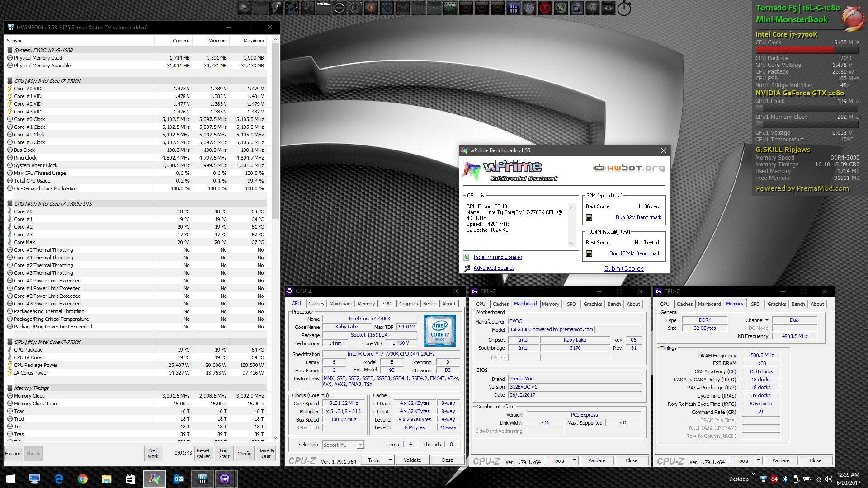Open Config in HWiNFO sensor window
The width and height of the screenshot is (868, 488).
(x=245, y=453)
